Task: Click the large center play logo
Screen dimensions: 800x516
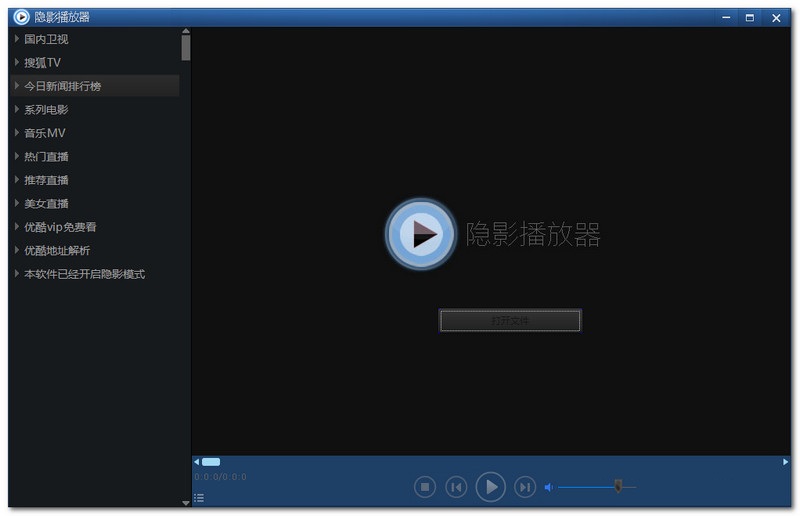Action: click(x=421, y=234)
